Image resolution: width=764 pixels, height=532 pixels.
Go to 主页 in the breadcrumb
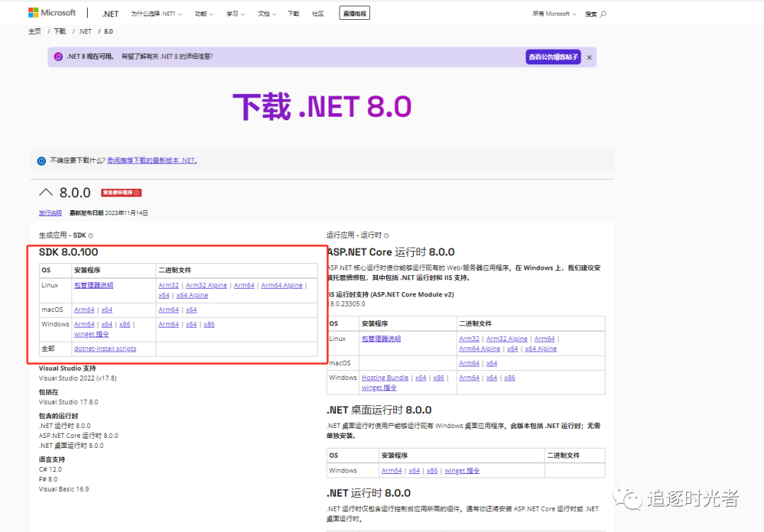tap(35, 31)
